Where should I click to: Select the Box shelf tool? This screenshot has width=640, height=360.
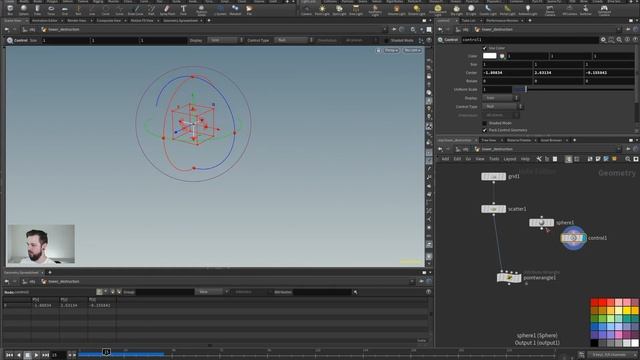10,9
